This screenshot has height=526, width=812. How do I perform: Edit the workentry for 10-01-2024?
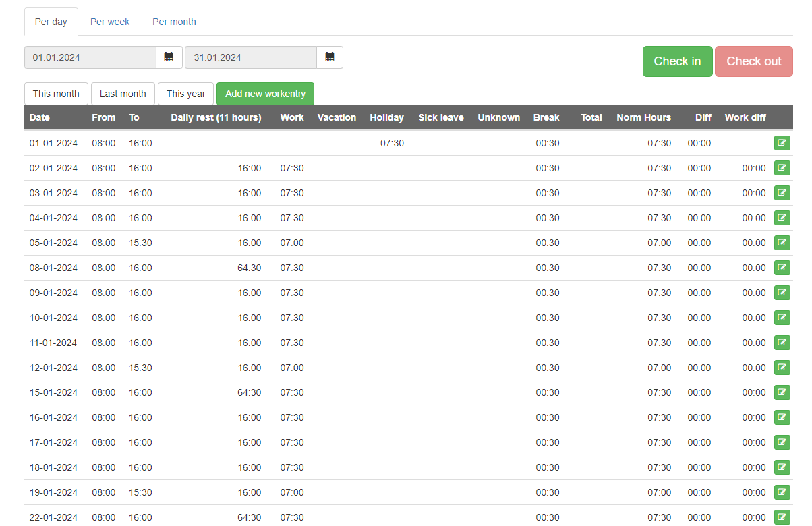[782, 318]
